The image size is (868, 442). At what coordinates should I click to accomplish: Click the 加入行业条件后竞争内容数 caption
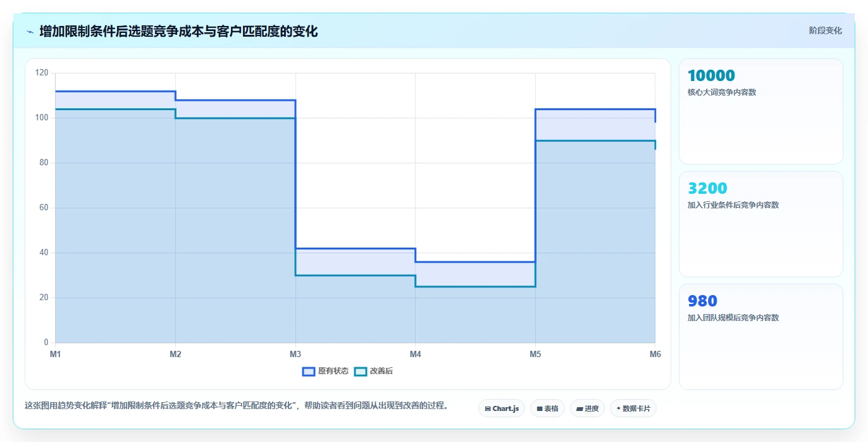733,205
